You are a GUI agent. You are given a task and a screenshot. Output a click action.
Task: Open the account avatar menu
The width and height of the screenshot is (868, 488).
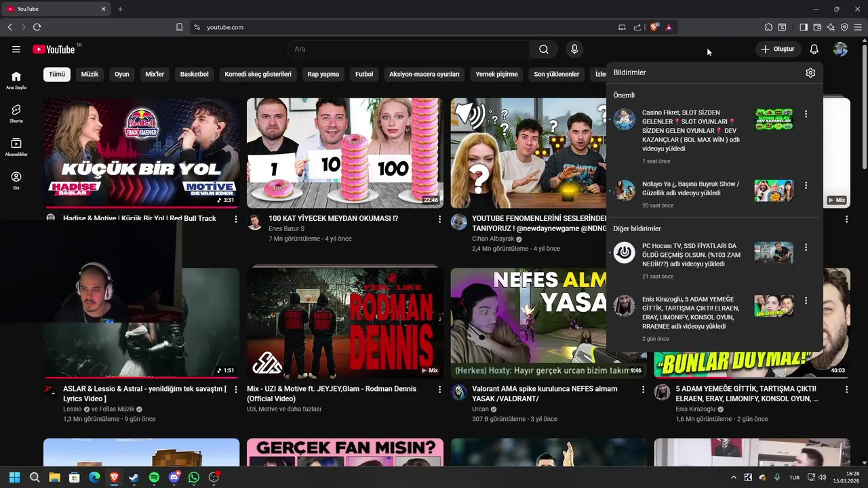coord(840,49)
